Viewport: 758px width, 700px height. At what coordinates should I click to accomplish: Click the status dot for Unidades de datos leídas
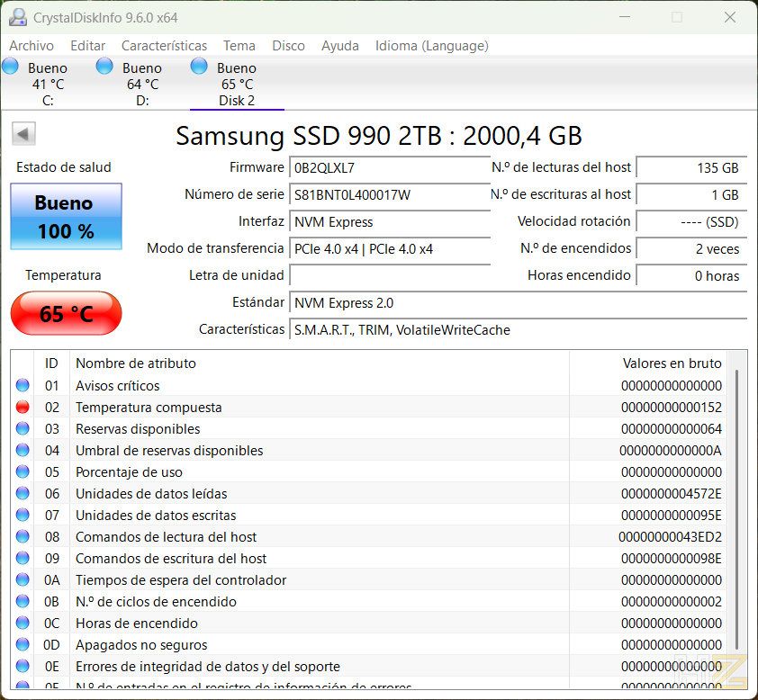[23, 493]
